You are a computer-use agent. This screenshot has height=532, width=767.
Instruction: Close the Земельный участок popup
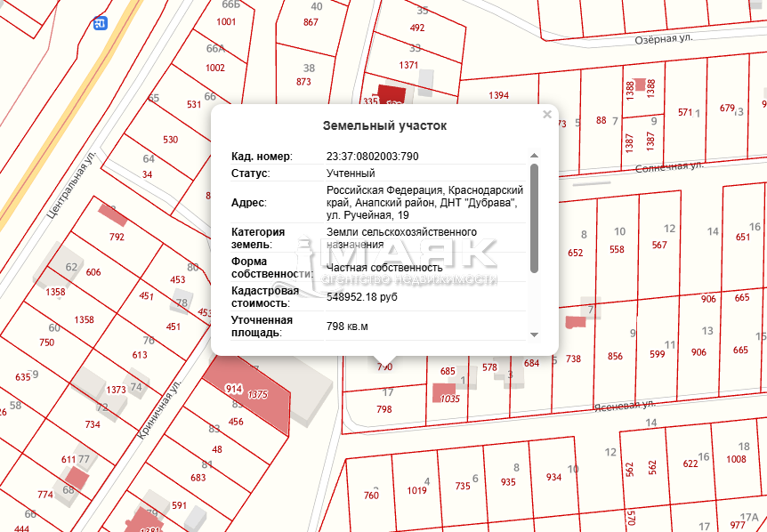[x=547, y=115]
